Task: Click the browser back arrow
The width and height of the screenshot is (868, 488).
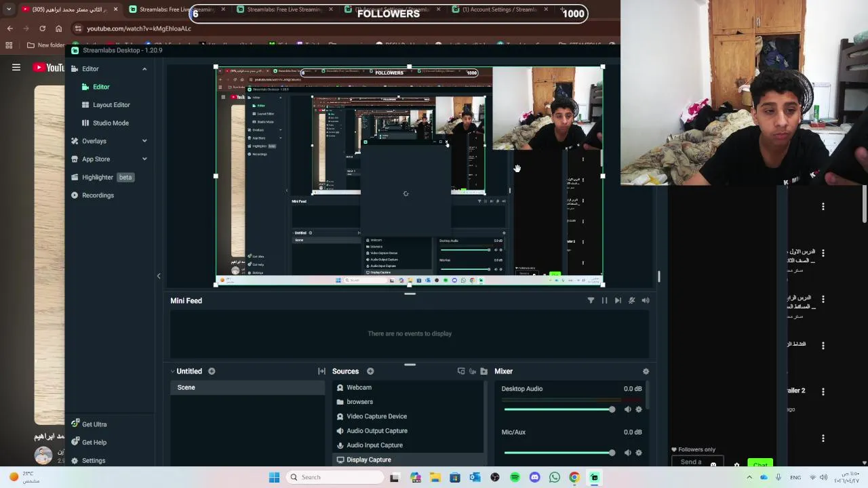Action: pos(9,28)
